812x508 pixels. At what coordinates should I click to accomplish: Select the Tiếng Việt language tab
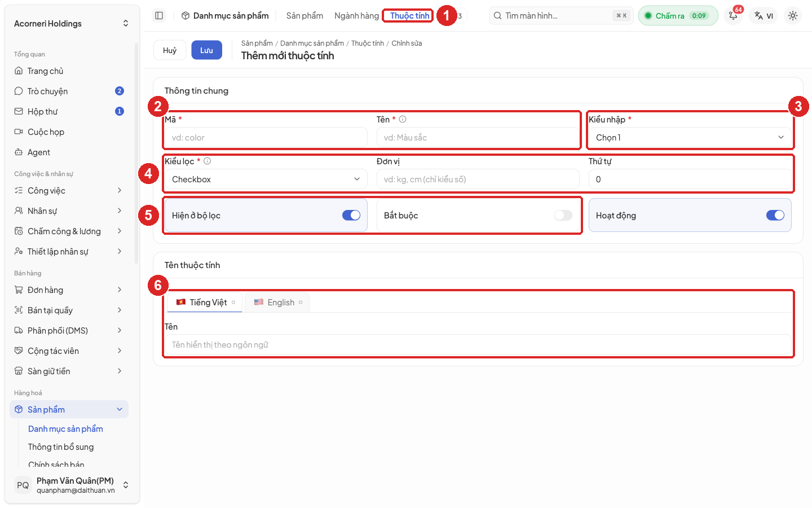click(x=205, y=303)
